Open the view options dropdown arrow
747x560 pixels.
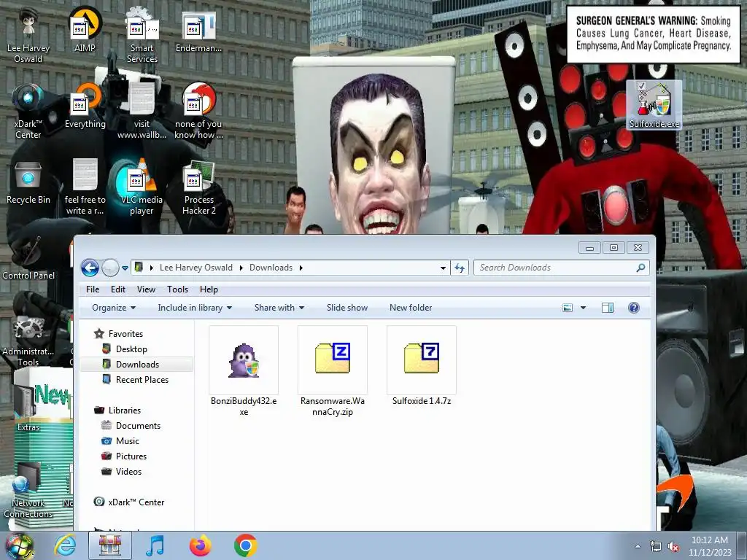pos(583,308)
